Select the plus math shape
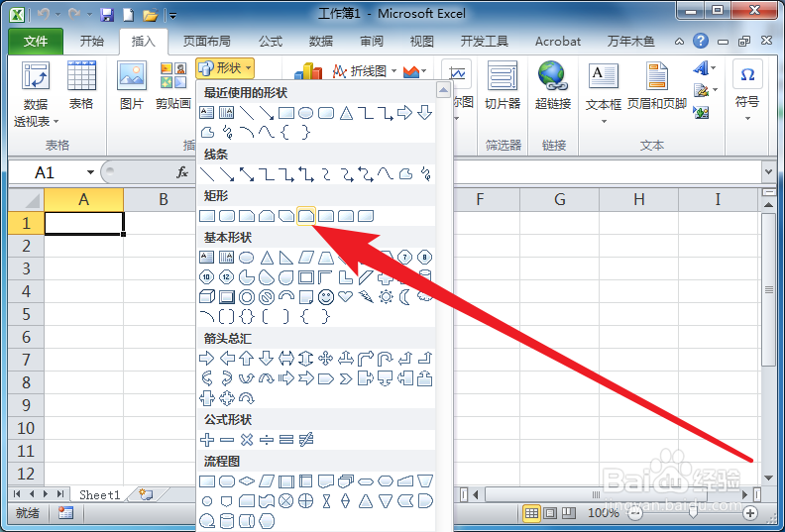 click(207, 440)
